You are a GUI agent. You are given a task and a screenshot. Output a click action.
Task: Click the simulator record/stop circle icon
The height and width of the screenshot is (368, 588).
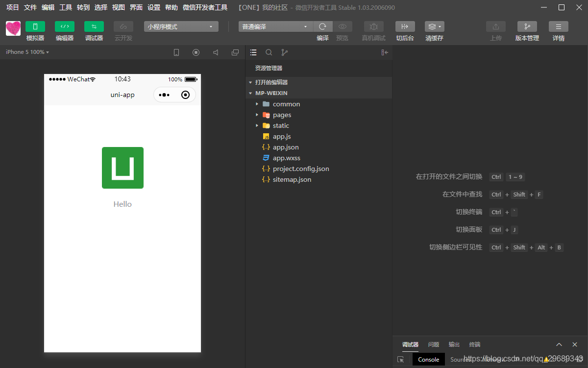pos(196,52)
